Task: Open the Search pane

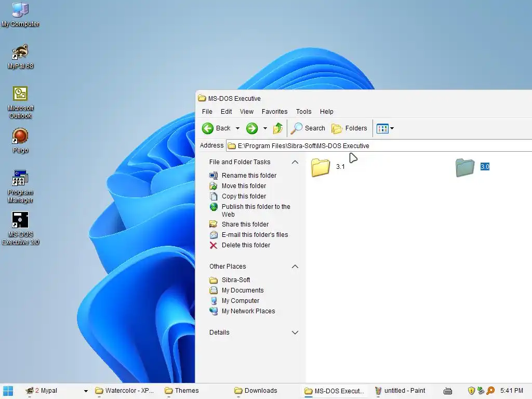Action: (308, 128)
